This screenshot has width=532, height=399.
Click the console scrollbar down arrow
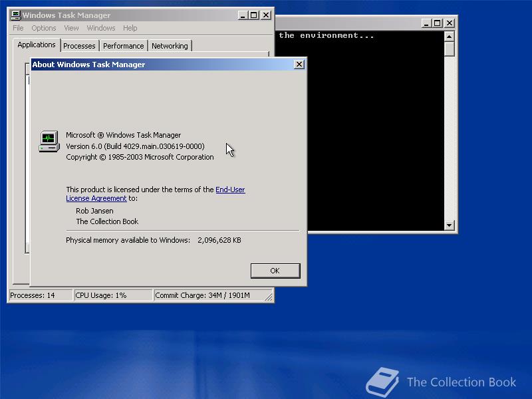pos(450,225)
